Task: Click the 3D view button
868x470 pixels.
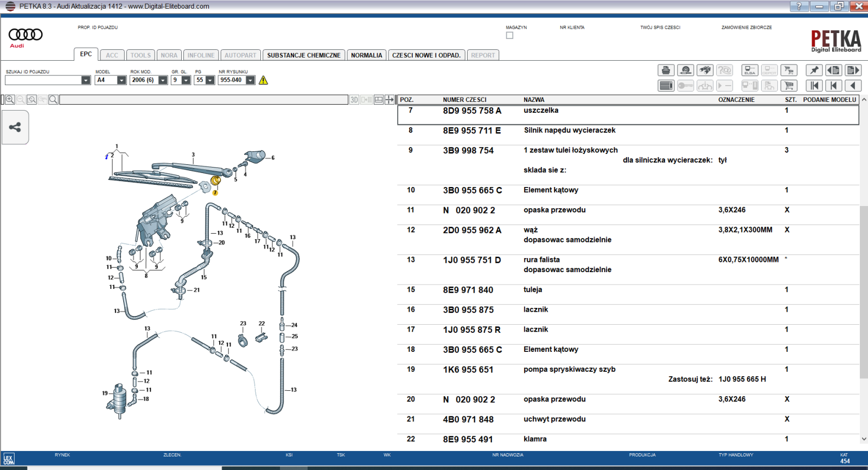Action: pyautogui.click(x=354, y=100)
